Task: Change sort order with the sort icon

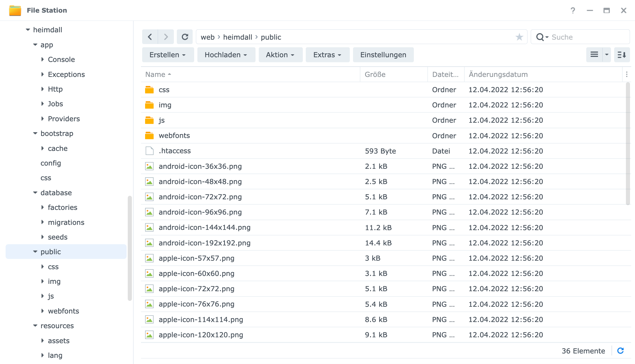Action: coord(622,55)
